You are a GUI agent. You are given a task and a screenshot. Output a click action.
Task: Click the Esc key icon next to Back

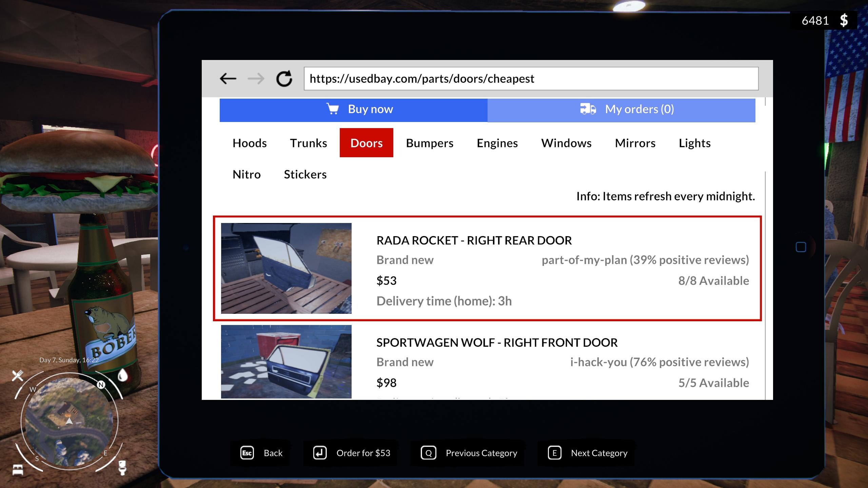(246, 453)
